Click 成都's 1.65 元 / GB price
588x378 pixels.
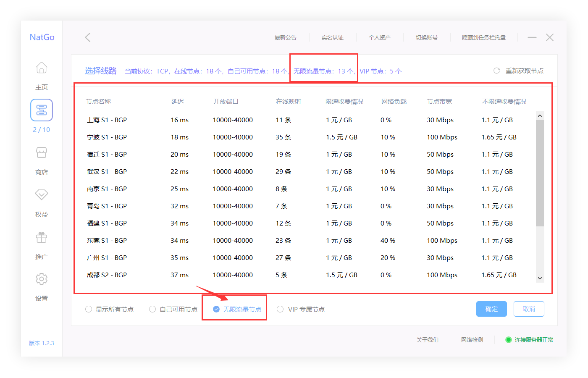499,275
